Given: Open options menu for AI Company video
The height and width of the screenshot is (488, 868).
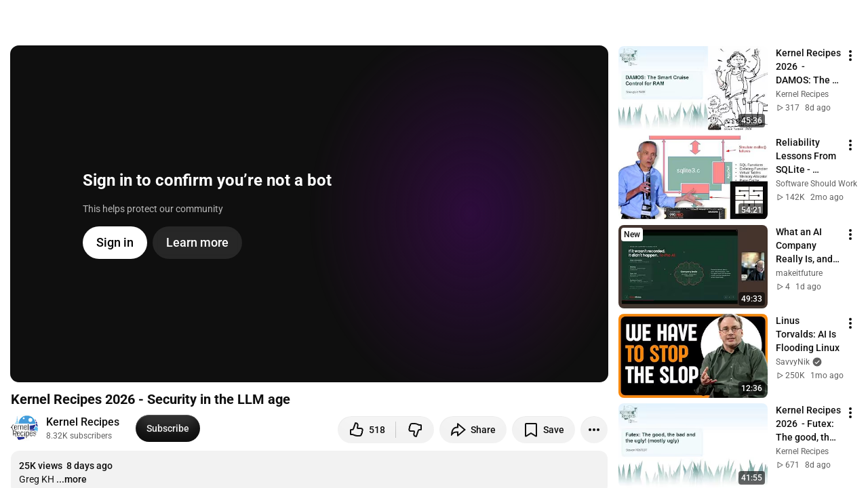Looking at the screenshot, I should pos(850,235).
